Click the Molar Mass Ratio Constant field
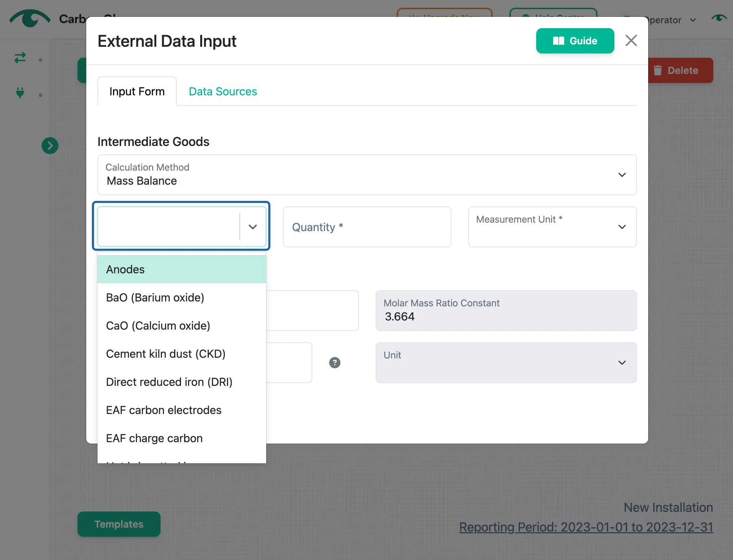This screenshot has width=733, height=560. 506,311
